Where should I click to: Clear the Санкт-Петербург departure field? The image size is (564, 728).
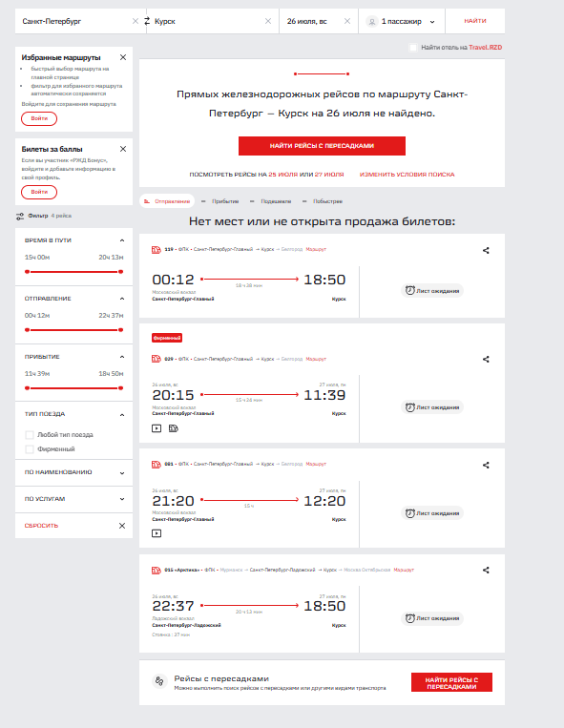click(136, 21)
